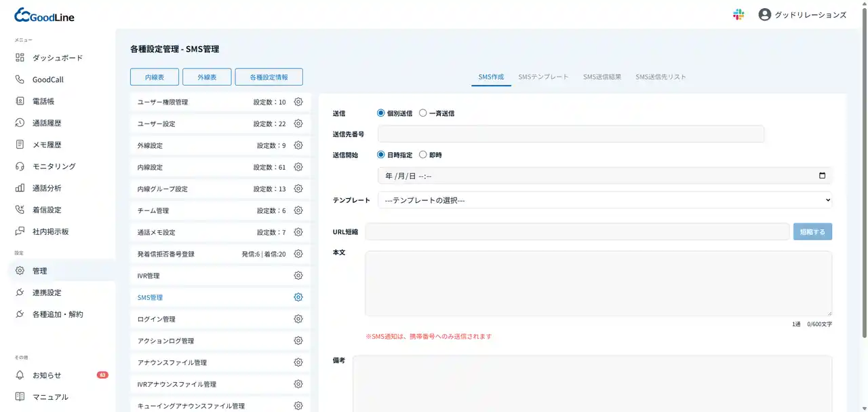
Task: Open モニタリング headset icon in sidebar
Action: pyautogui.click(x=20, y=166)
